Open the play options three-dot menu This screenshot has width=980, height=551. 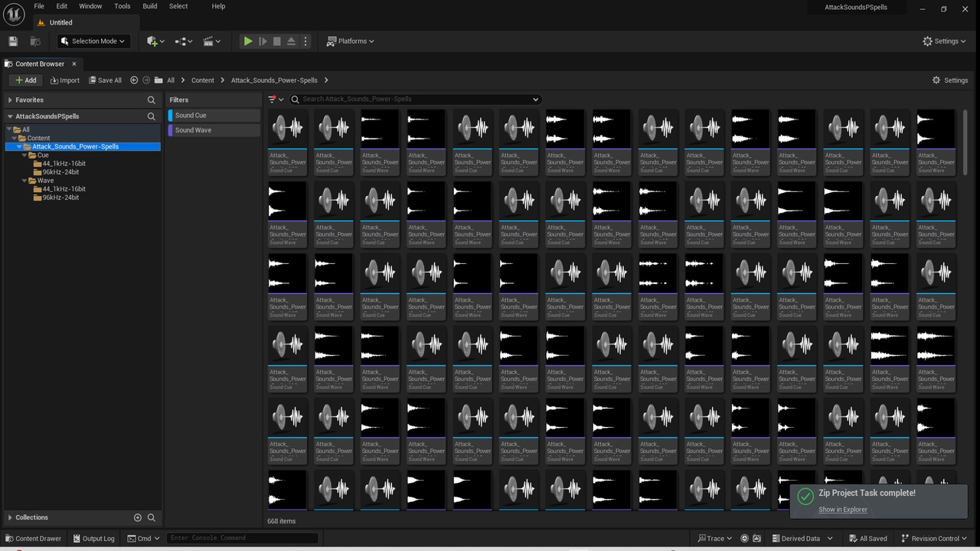(x=305, y=41)
